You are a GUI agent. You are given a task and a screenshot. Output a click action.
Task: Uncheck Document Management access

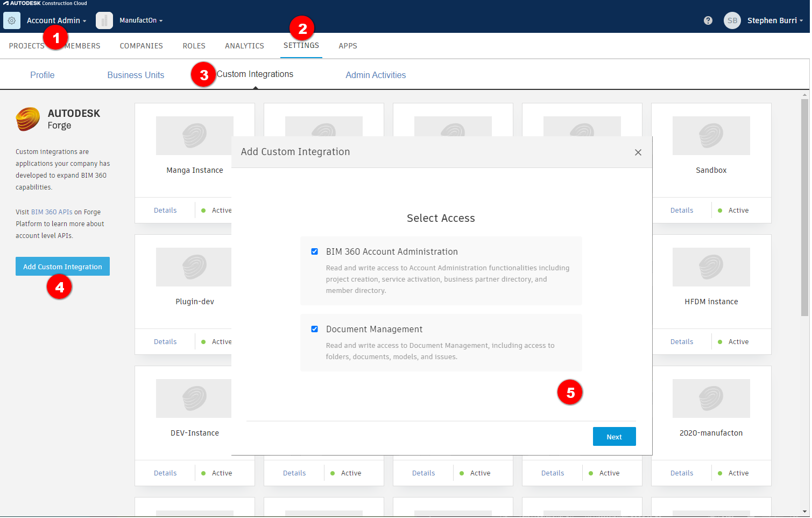[314, 329]
